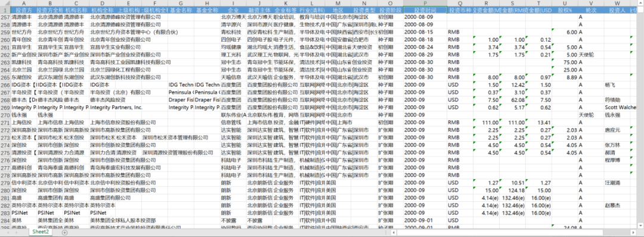Screen dimensions: 644x237
Task: Select the 124.18 amount cell
Action: pos(513,191)
